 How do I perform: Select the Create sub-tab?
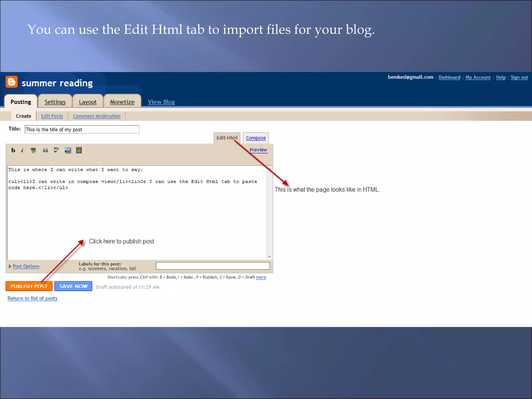point(24,116)
